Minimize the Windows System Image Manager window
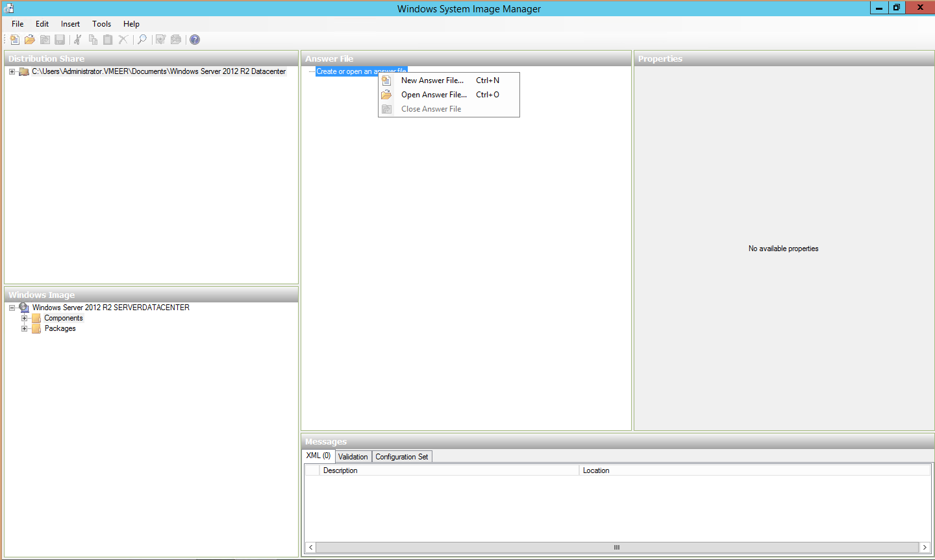935x560 pixels. pyautogui.click(x=879, y=8)
